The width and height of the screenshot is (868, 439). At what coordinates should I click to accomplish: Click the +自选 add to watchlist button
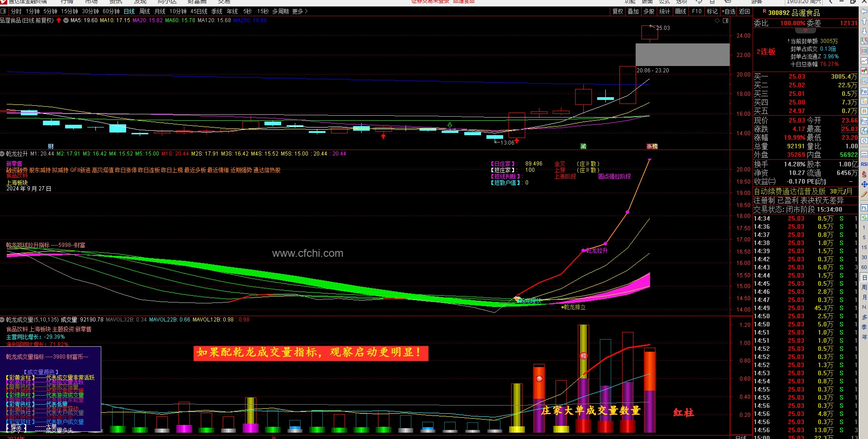coord(729,11)
